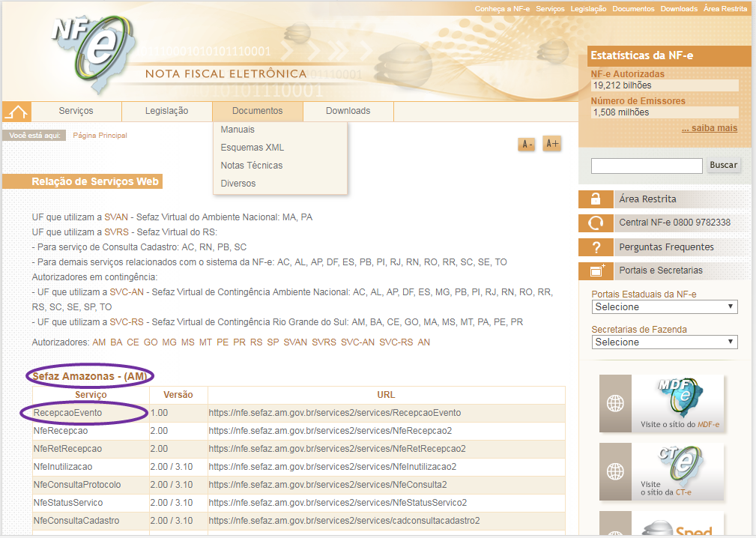The height and width of the screenshot is (538, 756).
Task: Jump to SP in Autorizadores list
Action: click(273, 342)
